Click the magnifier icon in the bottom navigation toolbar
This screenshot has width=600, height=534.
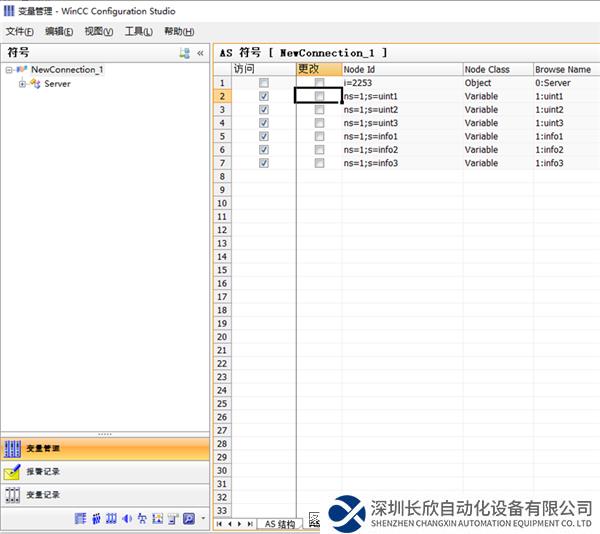(x=188, y=519)
